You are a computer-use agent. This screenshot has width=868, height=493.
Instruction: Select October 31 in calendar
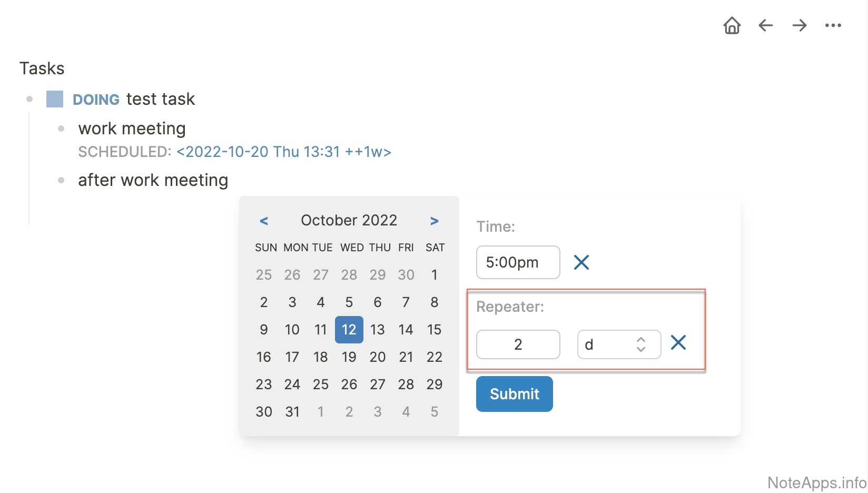[292, 412]
